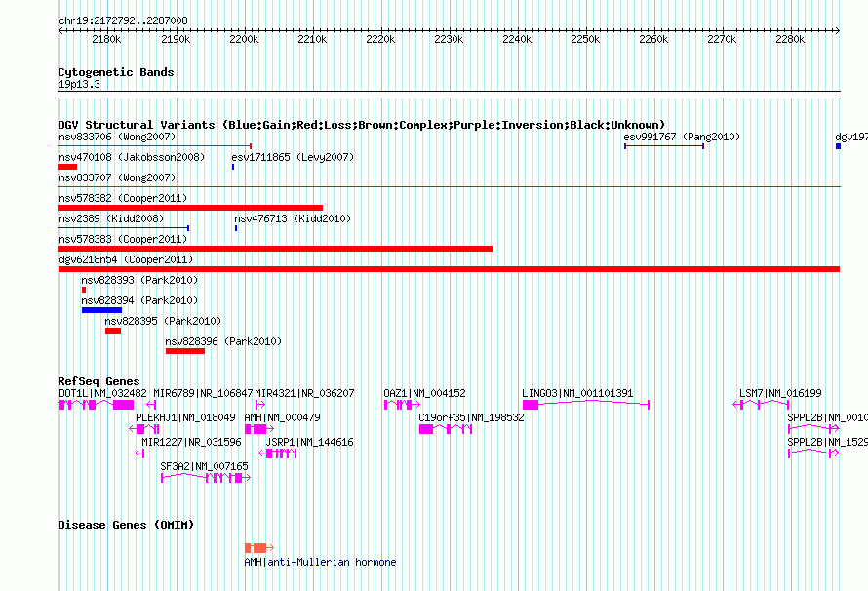Select the nsv476713 small blue marker
The width and height of the screenshot is (868, 591).
click(x=236, y=228)
